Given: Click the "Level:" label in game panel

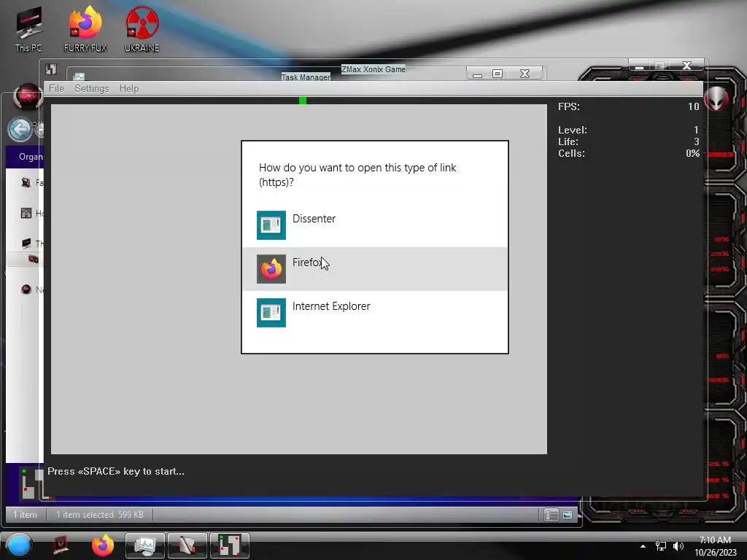Looking at the screenshot, I should pyautogui.click(x=573, y=130).
